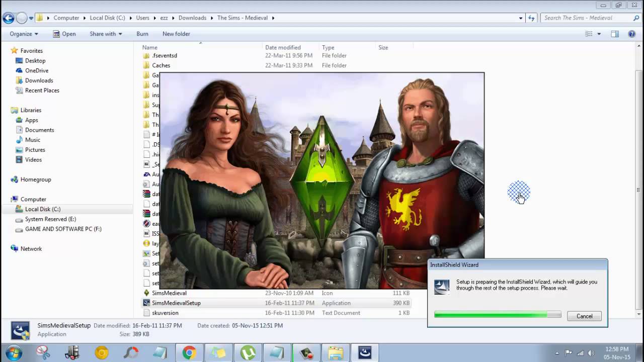This screenshot has width=644, height=362.
Task: Click the Help question mark icon
Action: (x=632, y=34)
